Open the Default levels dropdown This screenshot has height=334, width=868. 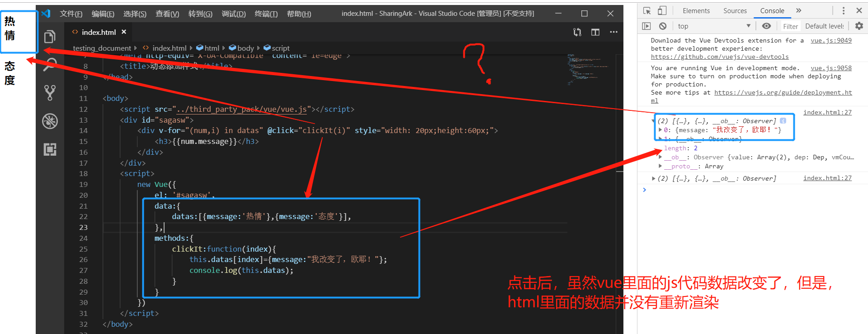click(x=825, y=26)
